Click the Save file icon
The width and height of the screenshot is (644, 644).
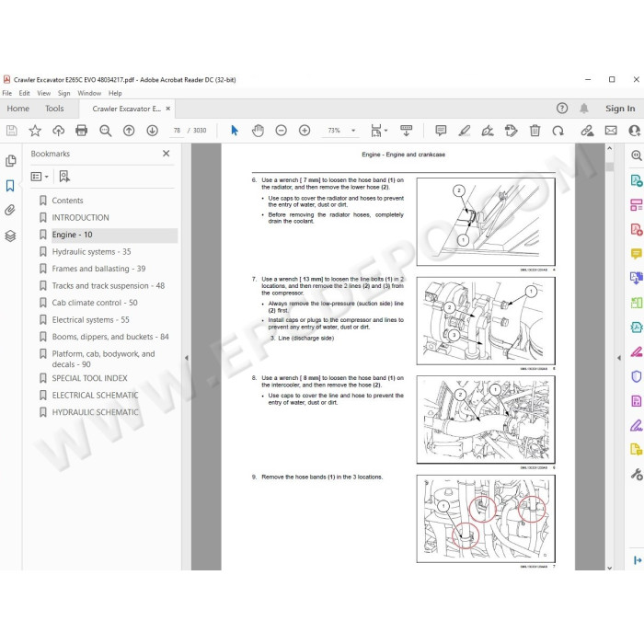point(11,131)
